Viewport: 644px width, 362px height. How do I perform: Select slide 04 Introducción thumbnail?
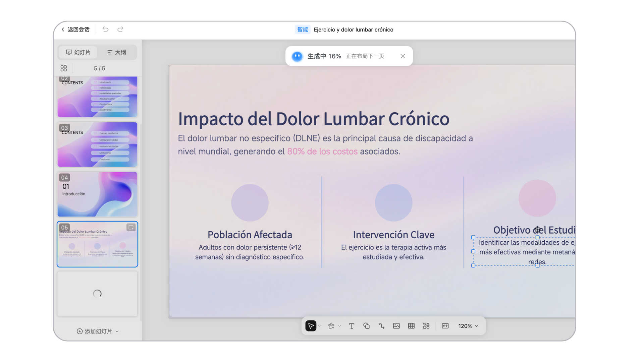click(x=97, y=194)
